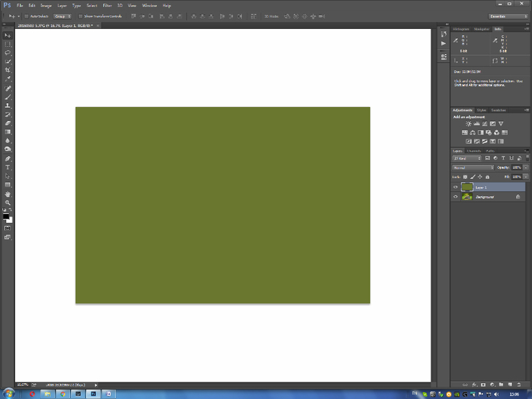Screen dimensions: 532x399
Task: Select the Lasso tool
Action: coord(8,52)
